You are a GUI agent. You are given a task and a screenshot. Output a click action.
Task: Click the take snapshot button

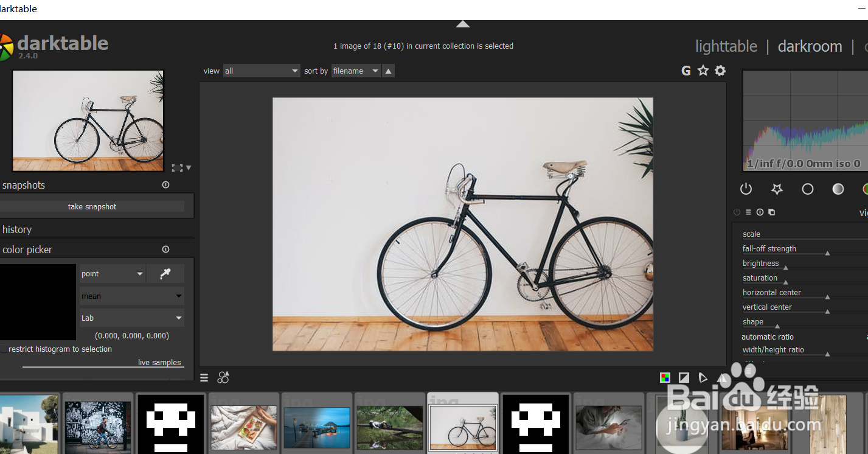pos(92,207)
